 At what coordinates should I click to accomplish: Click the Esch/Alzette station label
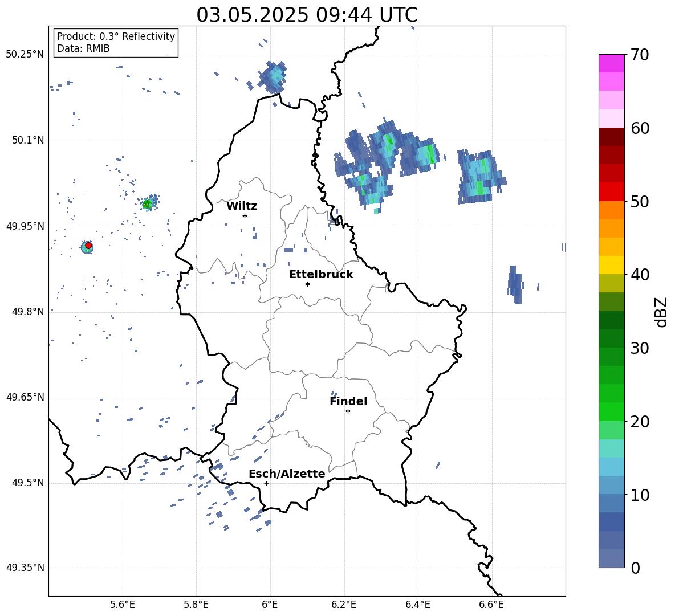tap(287, 474)
